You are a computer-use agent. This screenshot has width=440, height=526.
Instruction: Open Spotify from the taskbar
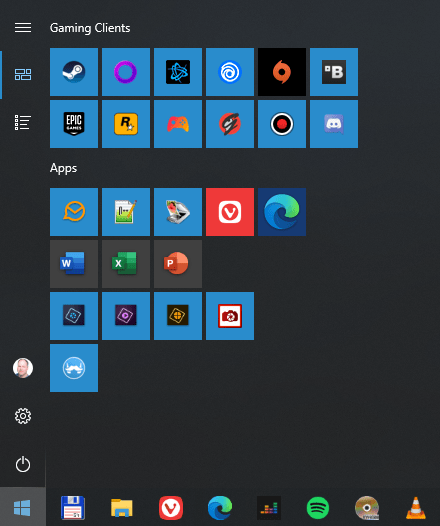tap(318, 508)
